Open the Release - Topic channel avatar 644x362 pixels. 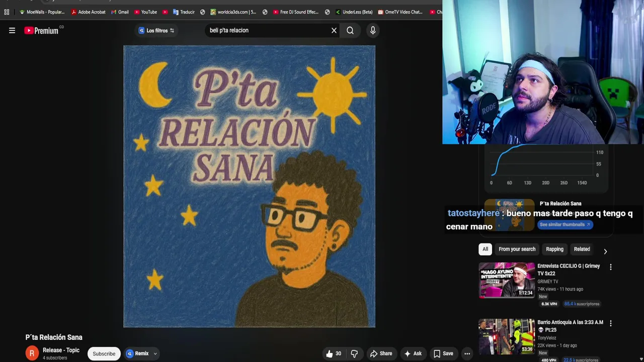[32, 353]
